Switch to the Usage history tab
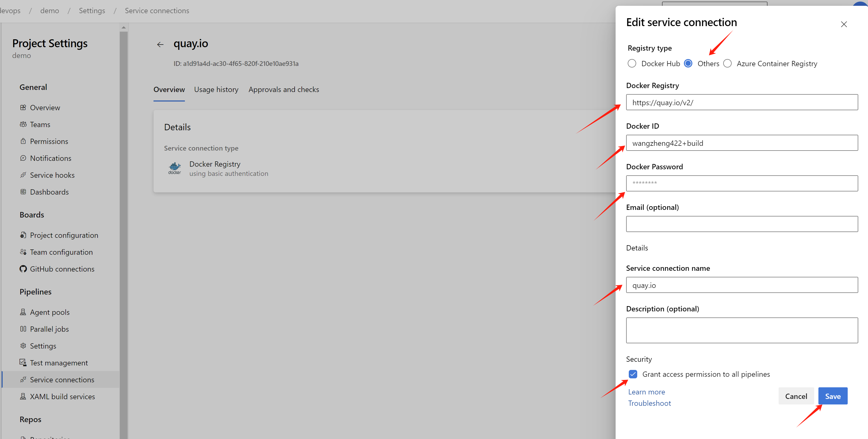This screenshot has height=439, width=868. [216, 90]
